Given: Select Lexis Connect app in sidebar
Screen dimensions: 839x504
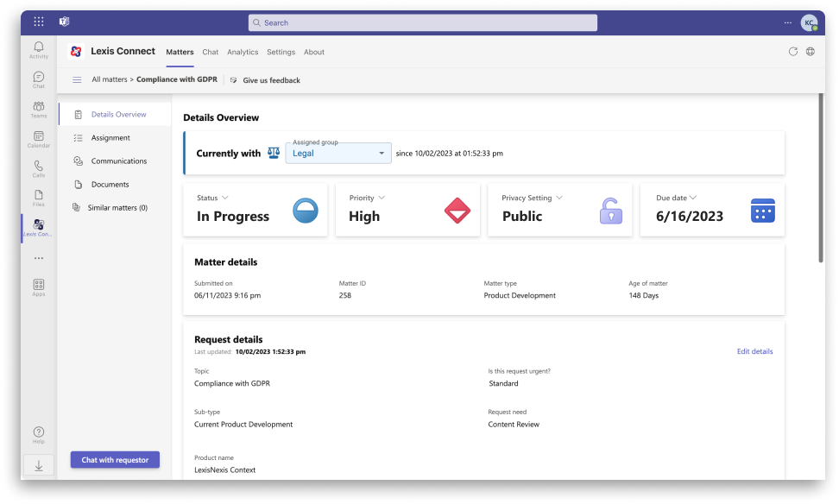Looking at the screenshot, I should pos(39,228).
